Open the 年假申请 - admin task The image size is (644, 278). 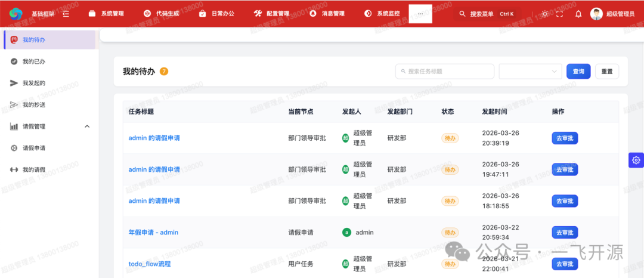coord(154,233)
